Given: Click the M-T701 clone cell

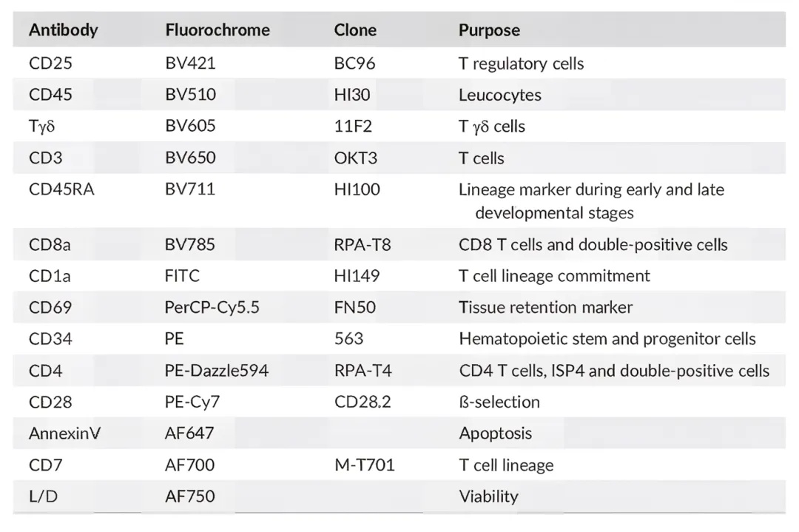Looking at the screenshot, I should tap(364, 465).
